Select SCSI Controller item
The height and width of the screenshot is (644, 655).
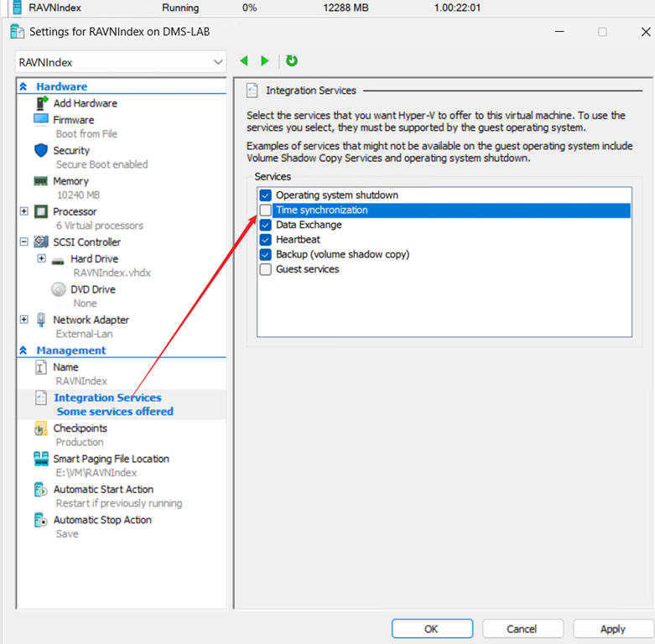[x=87, y=242]
